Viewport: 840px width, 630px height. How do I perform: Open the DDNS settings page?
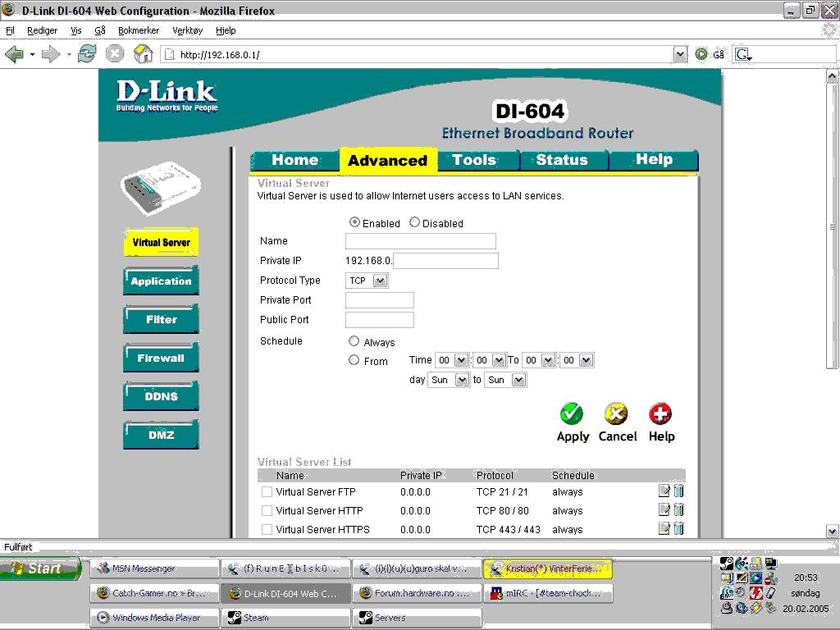161,396
